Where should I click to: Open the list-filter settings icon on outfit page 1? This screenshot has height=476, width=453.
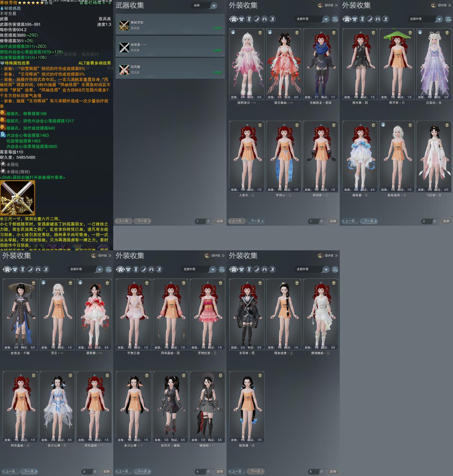pos(335,19)
